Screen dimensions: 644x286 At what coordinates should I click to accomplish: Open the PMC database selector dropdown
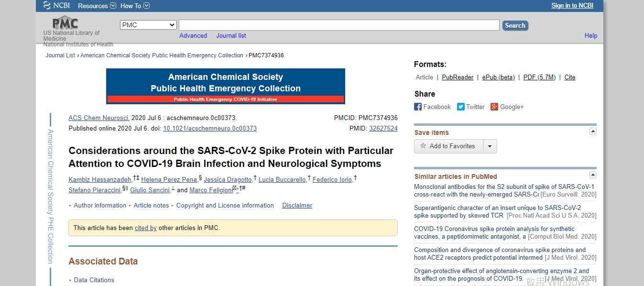[x=148, y=25]
